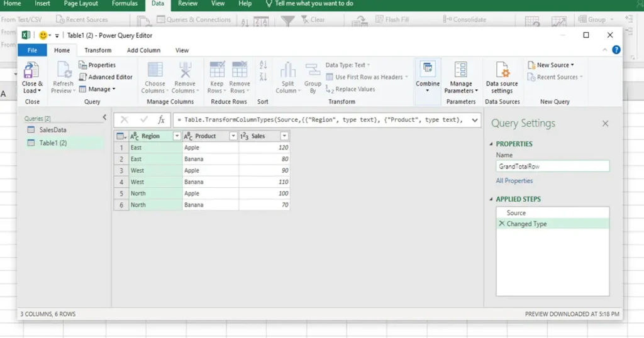Click Flash Fill in Excel ribbon
The height and width of the screenshot is (338, 644).
[x=392, y=19]
